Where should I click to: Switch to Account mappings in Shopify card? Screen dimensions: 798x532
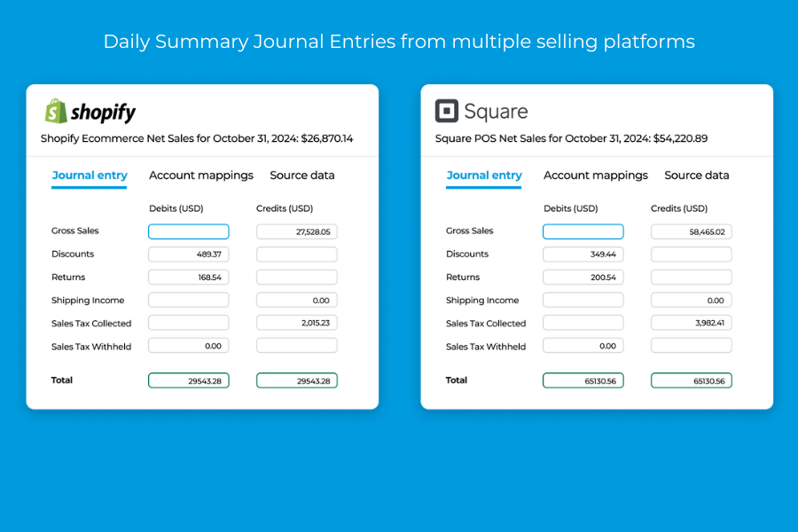pyautogui.click(x=201, y=176)
